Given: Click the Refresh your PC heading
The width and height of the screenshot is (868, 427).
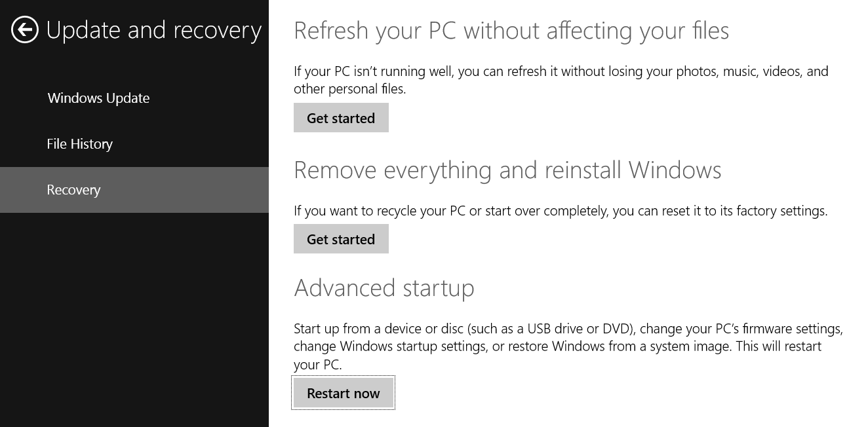Looking at the screenshot, I should pos(511,30).
